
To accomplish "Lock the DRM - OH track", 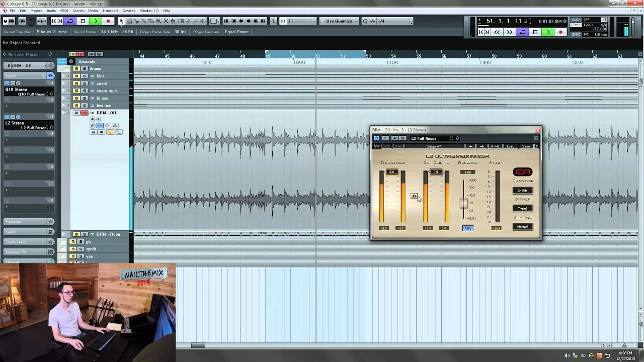I will [x=119, y=132].
